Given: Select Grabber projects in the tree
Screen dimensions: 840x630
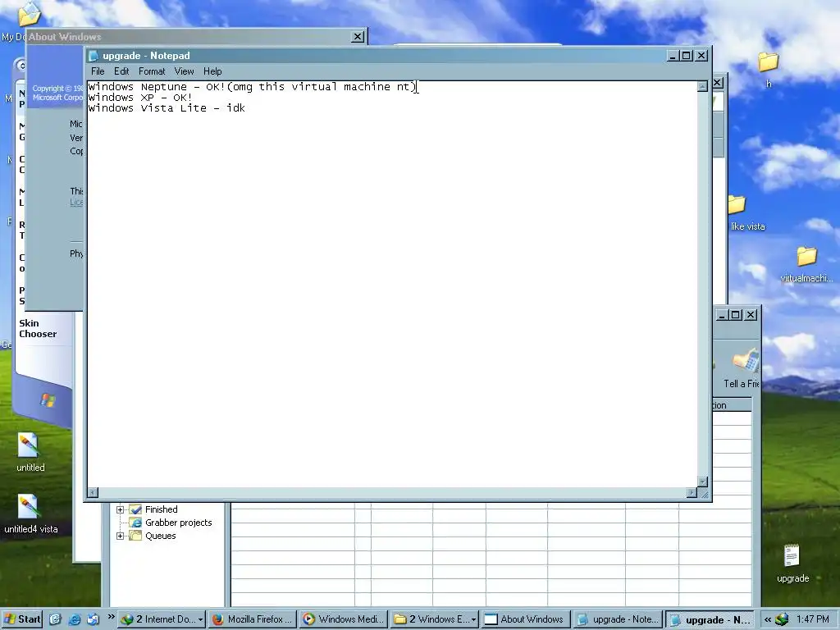Looking at the screenshot, I should coord(178,523).
